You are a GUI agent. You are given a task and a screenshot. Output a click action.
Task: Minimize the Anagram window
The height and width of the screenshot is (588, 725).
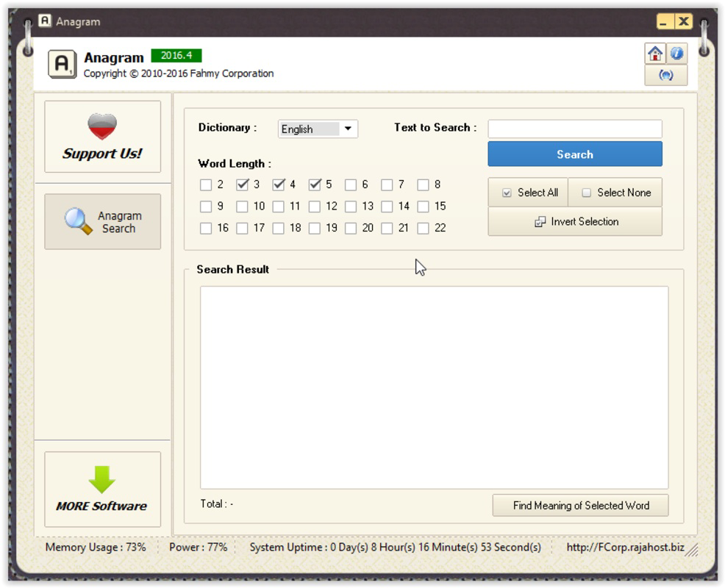(665, 21)
